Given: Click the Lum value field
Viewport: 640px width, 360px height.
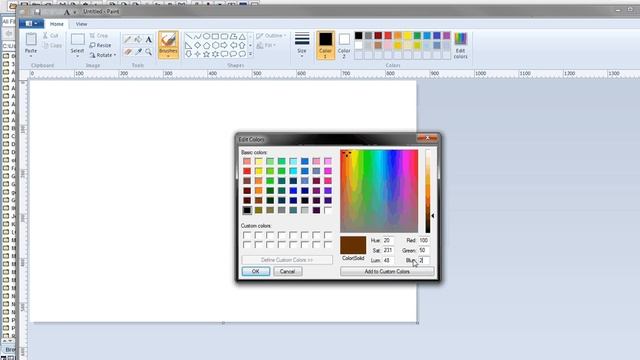Looking at the screenshot, I should 388,260.
